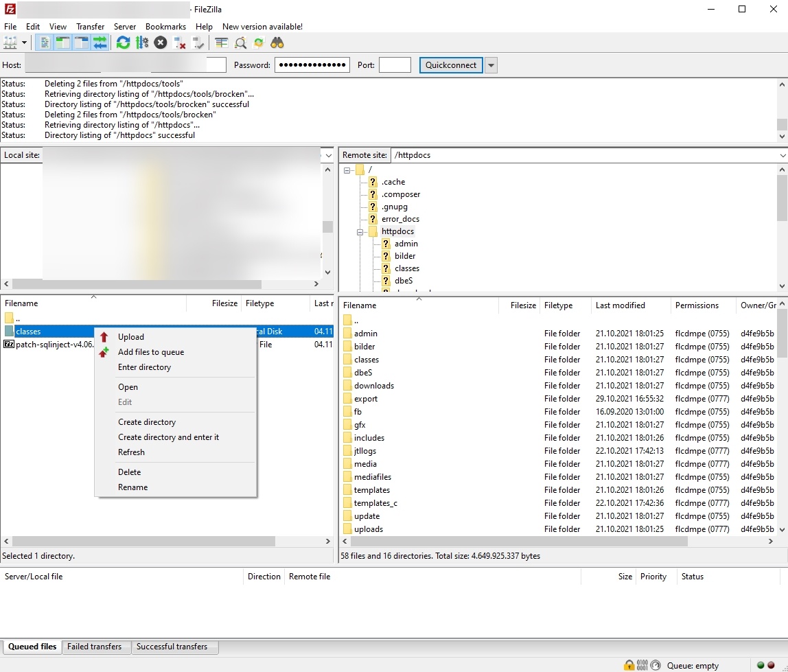Click the Port input field
Image resolution: width=788 pixels, height=672 pixels.
click(395, 65)
